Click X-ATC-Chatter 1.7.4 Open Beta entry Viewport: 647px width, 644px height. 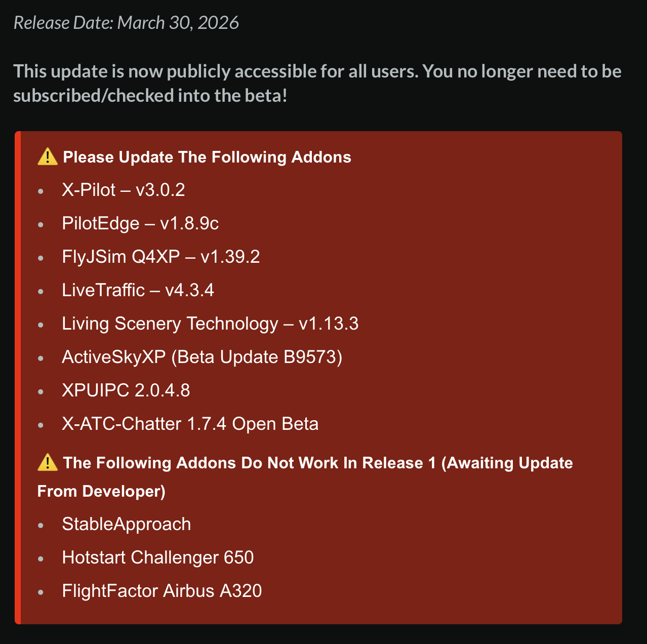click(190, 424)
